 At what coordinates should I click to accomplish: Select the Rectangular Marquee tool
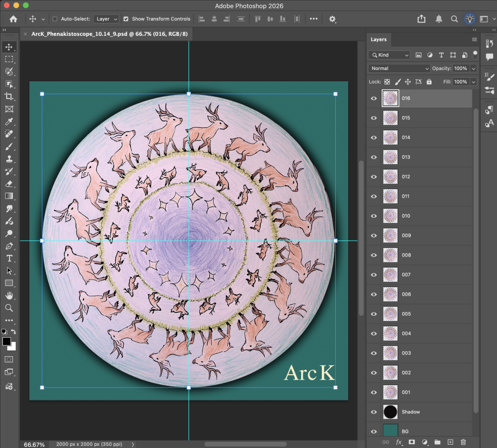pyautogui.click(x=9, y=59)
